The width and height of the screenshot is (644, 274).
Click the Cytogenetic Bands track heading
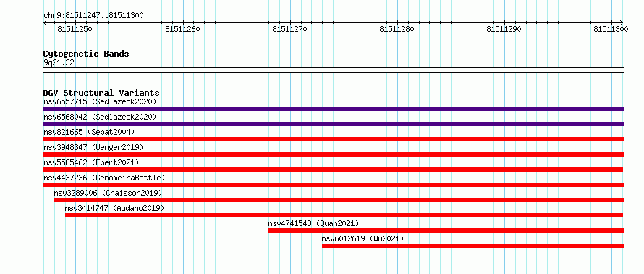(x=86, y=54)
